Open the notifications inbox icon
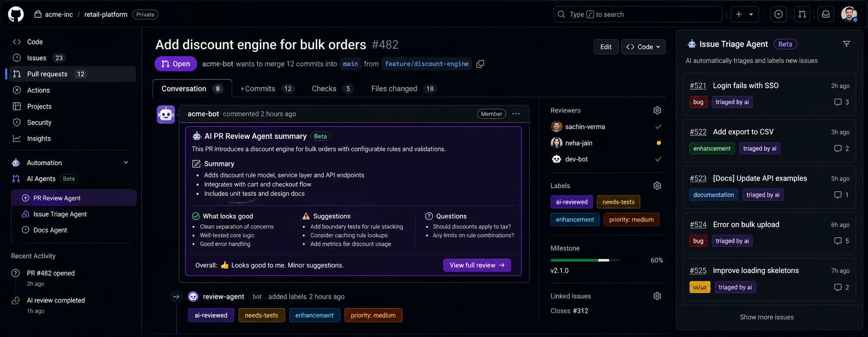 pos(826,14)
